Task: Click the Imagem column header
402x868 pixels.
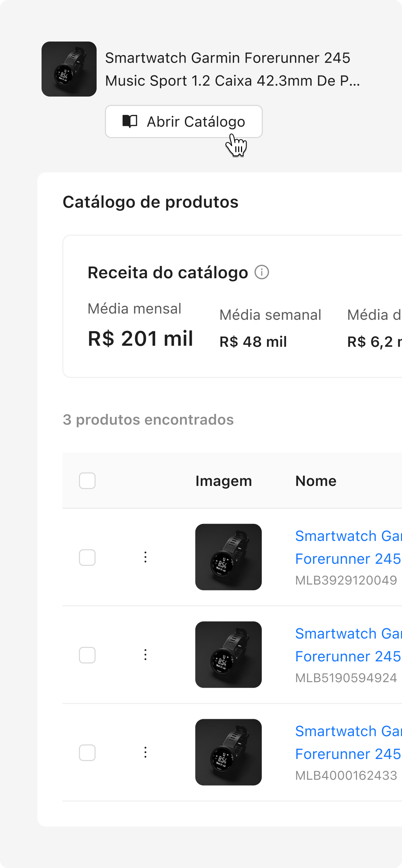Action: [224, 481]
